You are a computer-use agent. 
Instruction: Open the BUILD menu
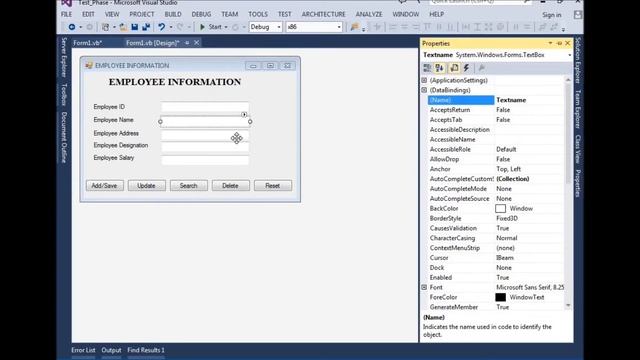point(173,14)
